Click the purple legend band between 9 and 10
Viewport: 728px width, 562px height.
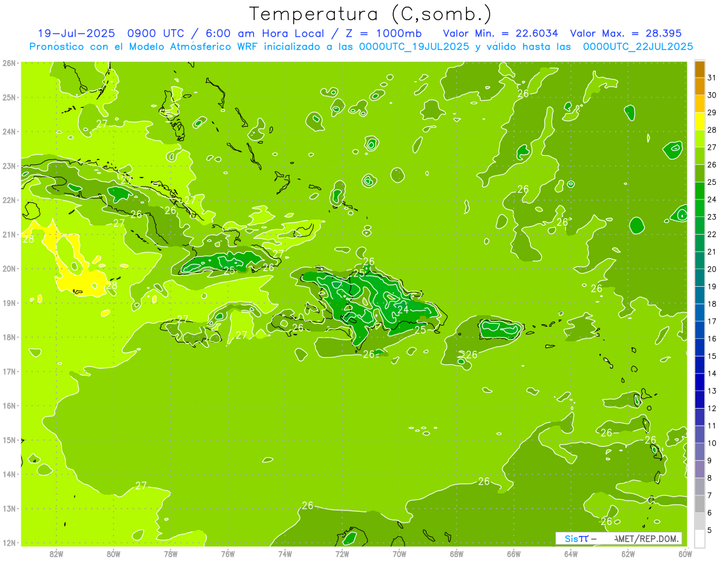coord(699,452)
